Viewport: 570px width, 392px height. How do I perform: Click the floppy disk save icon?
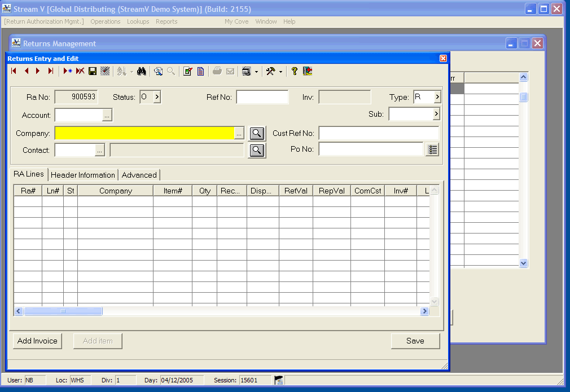pyautogui.click(x=93, y=71)
